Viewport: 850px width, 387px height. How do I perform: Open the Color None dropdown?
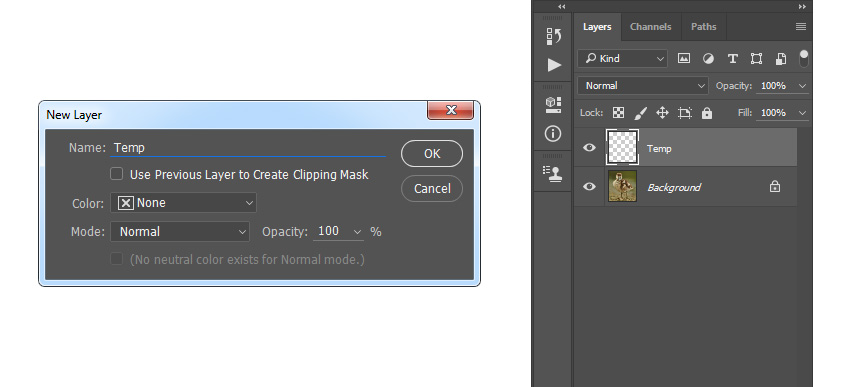pyautogui.click(x=183, y=203)
